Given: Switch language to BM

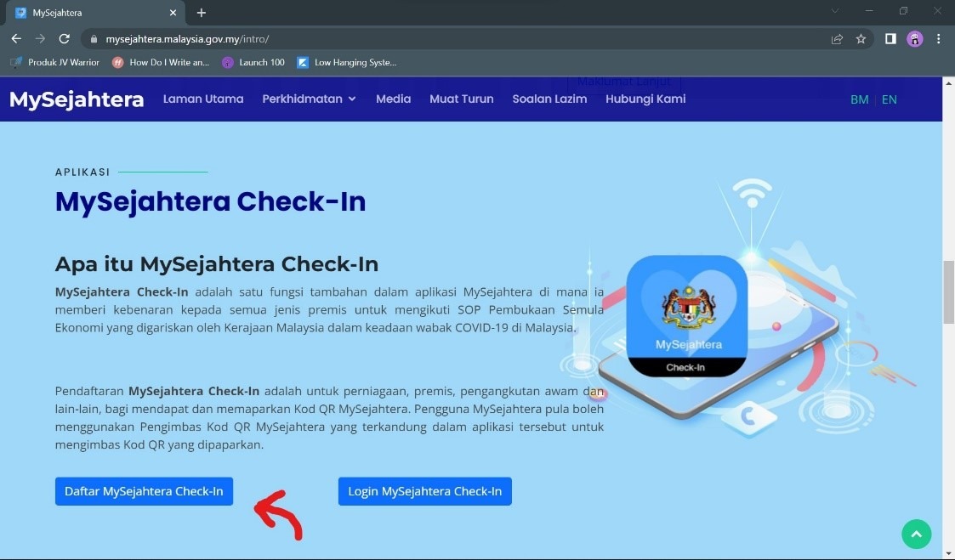Looking at the screenshot, I should 860,99.
